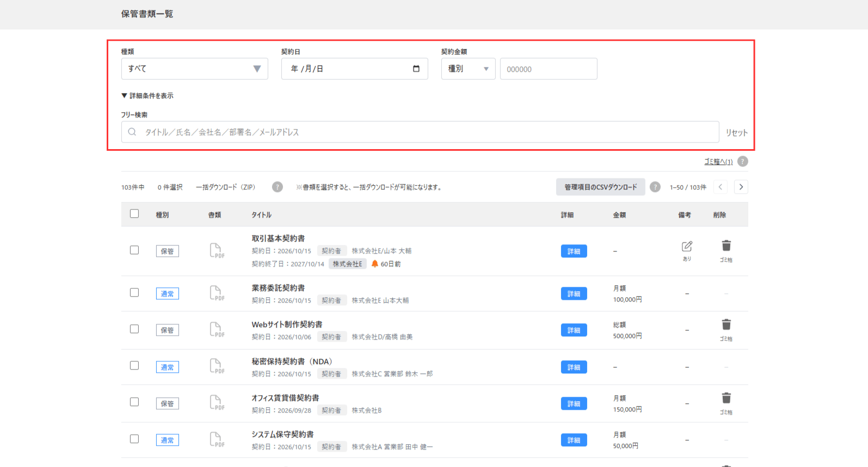Expand 詳細条件を表示 section
Image resolution: width=868 pixels, height=467 pixels.
(x=147, y=96)
